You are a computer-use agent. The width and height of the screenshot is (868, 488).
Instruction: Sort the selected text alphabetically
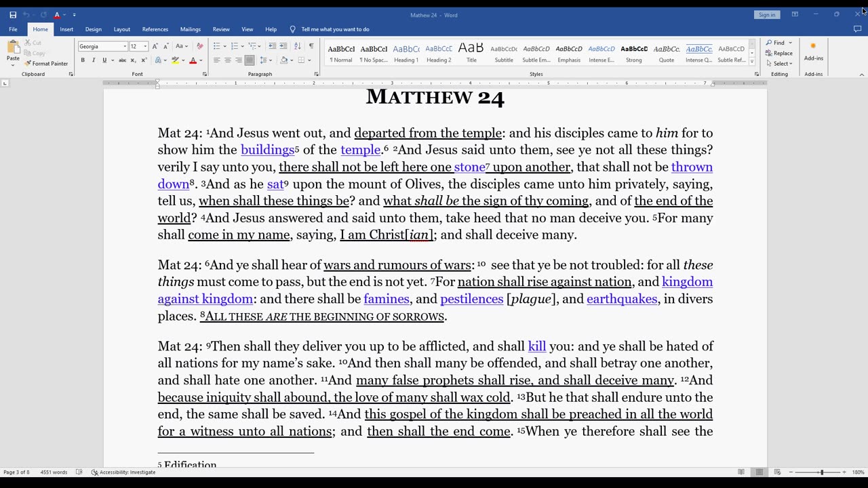point(298,46)
